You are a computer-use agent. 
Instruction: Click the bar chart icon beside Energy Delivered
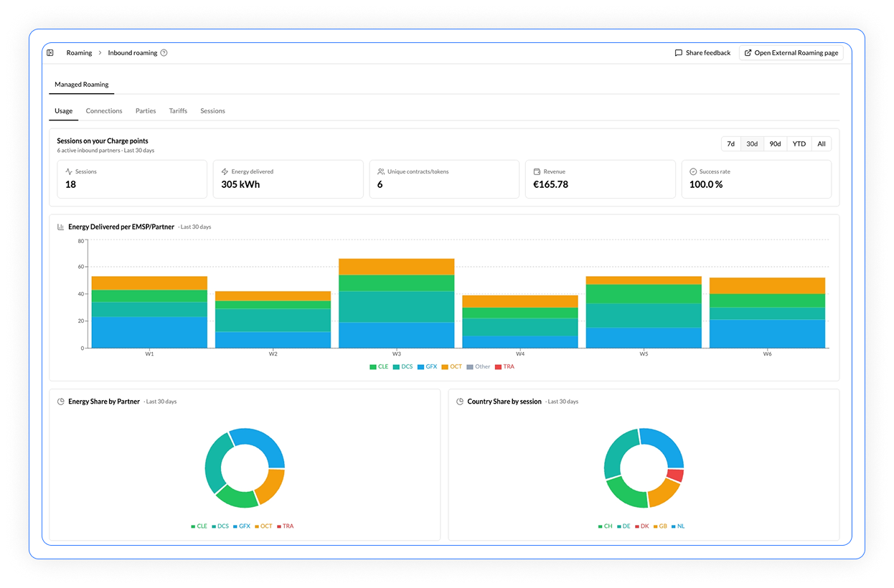pos(61,227)
